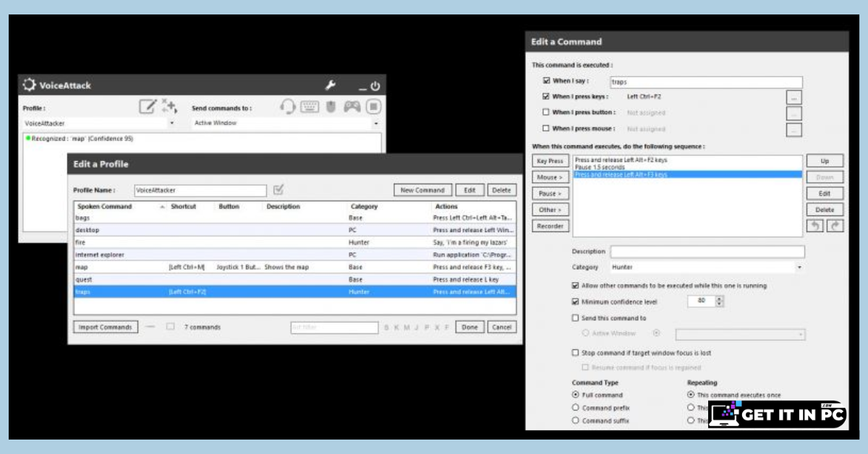Enable the When I press mouse checkbox
Screen dimensions: 868x454
[546, 129]
